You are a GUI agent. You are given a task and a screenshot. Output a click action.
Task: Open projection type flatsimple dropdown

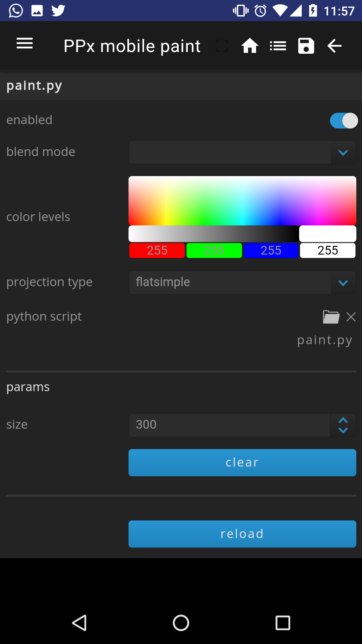(x=242, y=283)
